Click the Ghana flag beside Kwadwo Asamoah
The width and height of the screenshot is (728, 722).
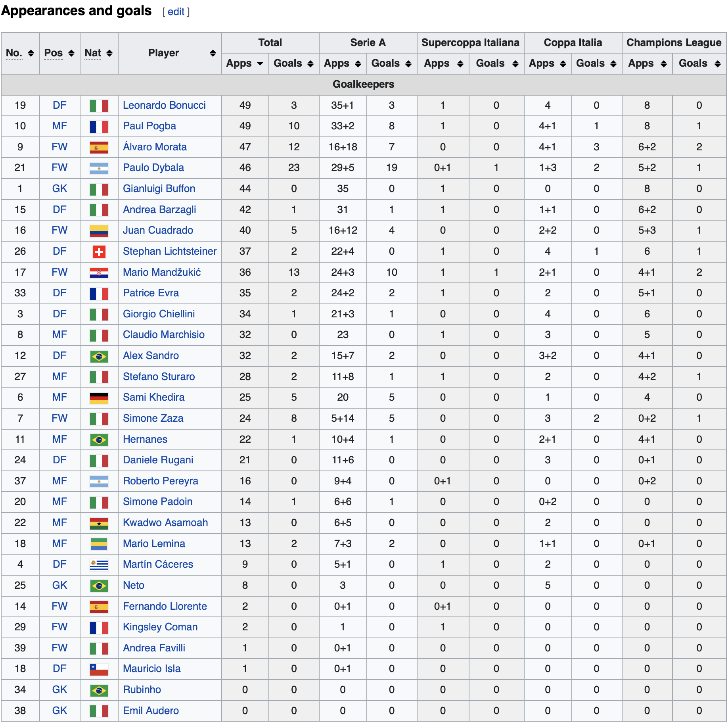[99, 523]
